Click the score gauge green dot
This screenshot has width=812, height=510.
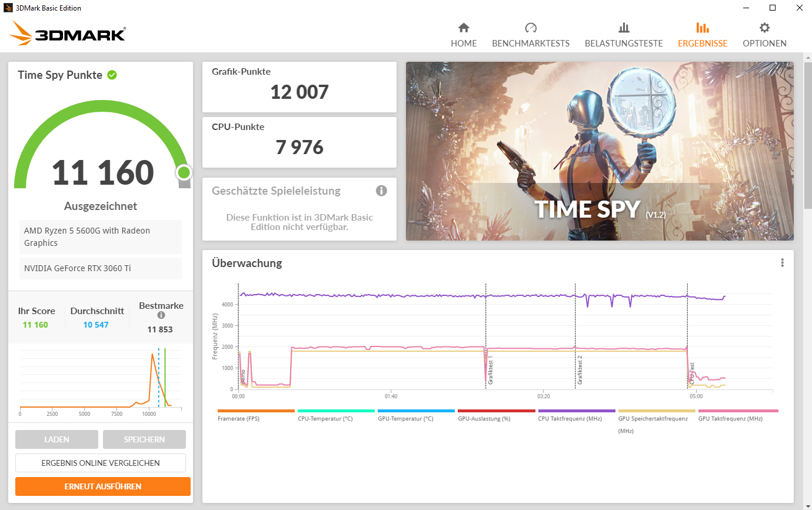[184, 172]
